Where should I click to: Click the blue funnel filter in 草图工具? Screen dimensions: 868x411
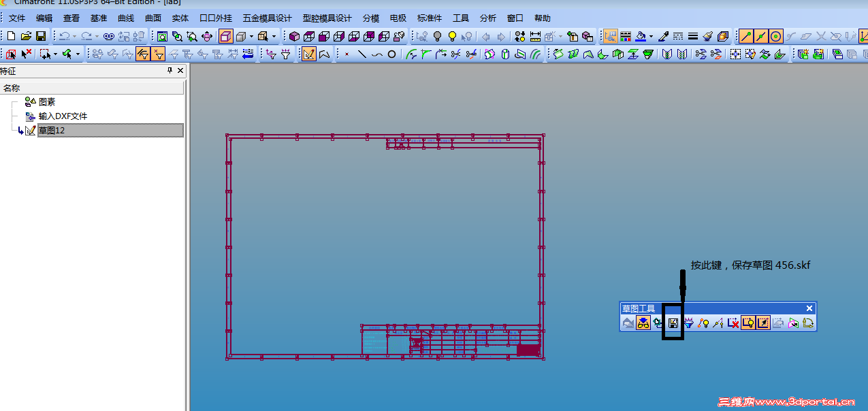tap(688, 323)
